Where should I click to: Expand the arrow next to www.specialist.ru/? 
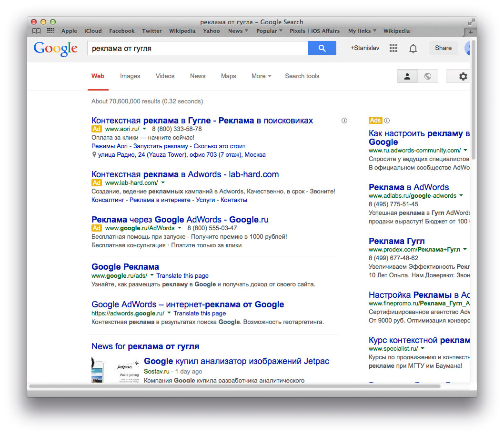(x=423, y=348)
